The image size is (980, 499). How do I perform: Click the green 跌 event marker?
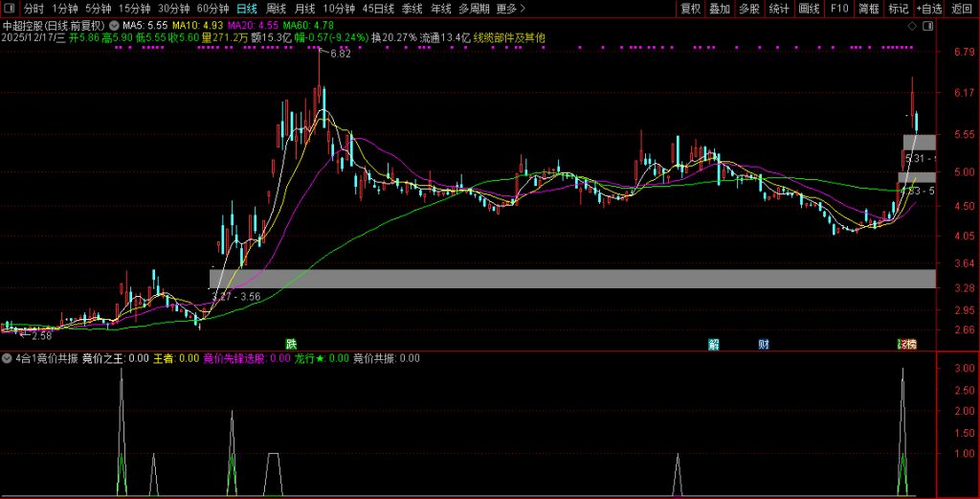tap(291, 344)
